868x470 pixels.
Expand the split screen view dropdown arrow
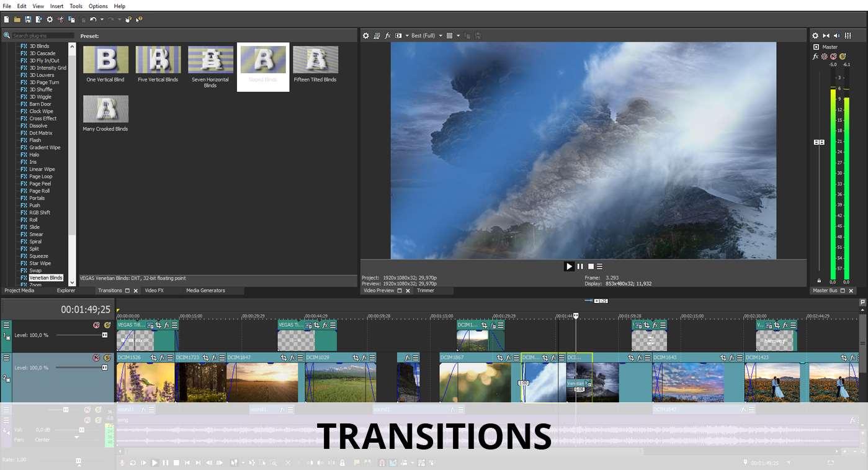pos(406,36)
